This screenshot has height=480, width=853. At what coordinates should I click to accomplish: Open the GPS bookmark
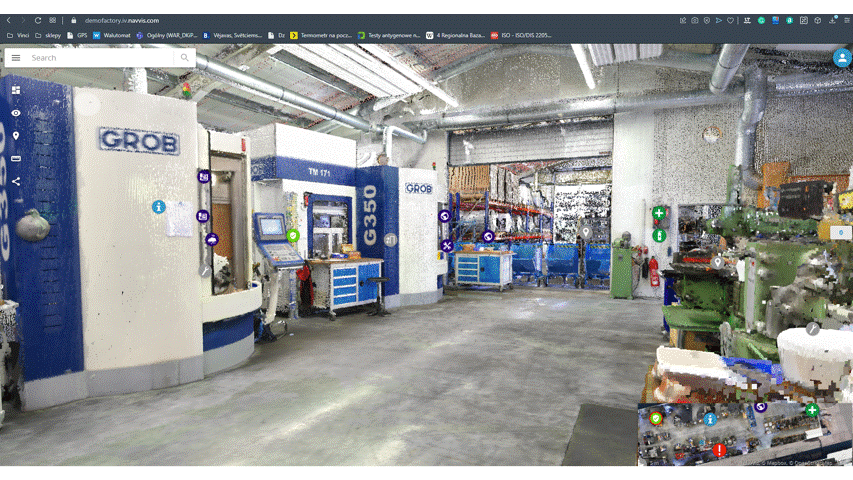[x=77, y=35]
